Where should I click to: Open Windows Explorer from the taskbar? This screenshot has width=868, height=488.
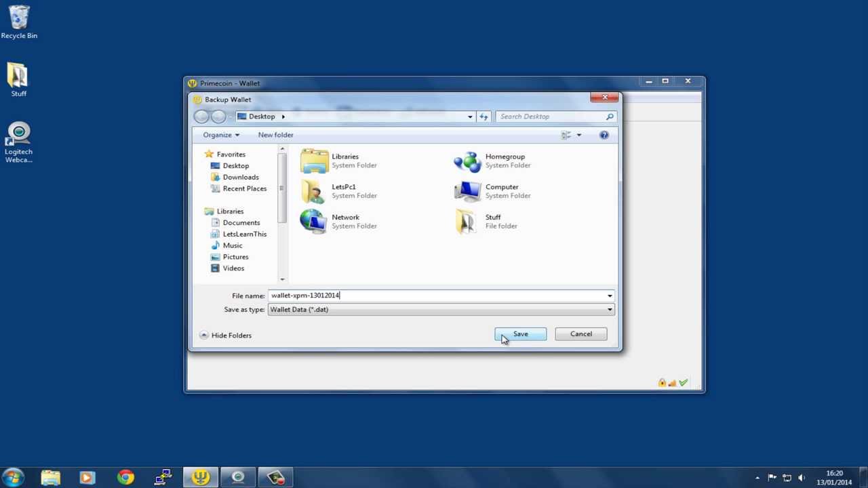coord(50,477)
